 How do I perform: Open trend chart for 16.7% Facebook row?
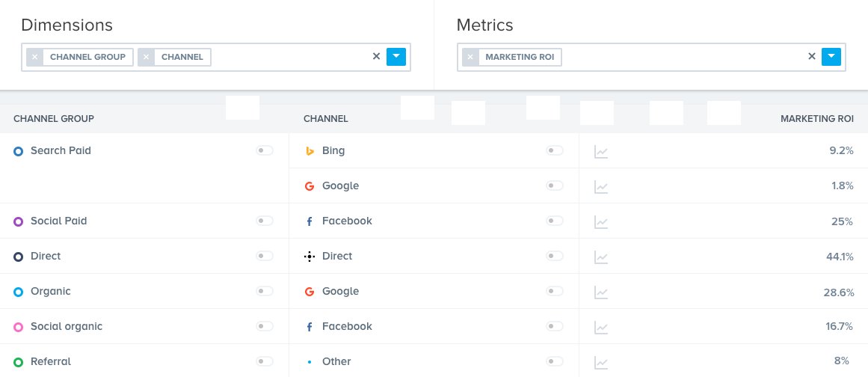601,328
